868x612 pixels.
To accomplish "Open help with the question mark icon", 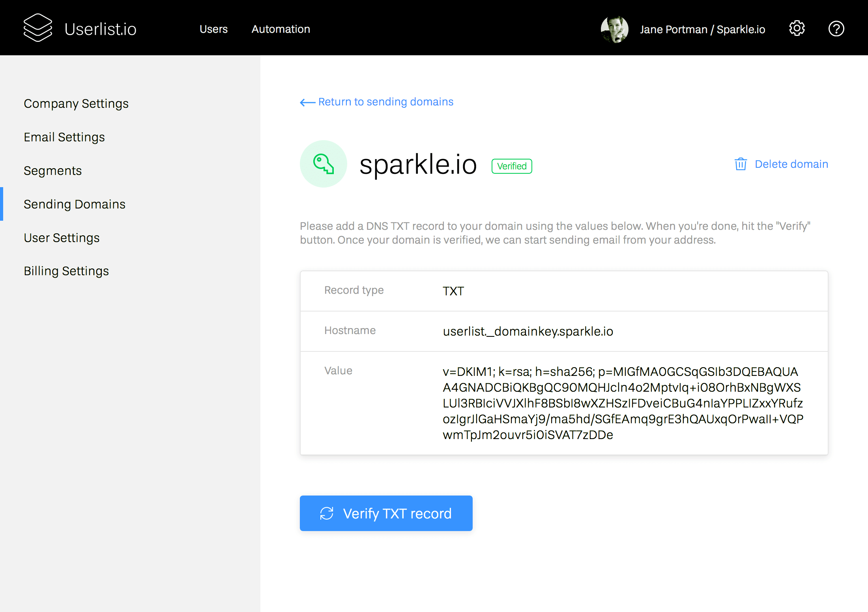I will 836,28.
